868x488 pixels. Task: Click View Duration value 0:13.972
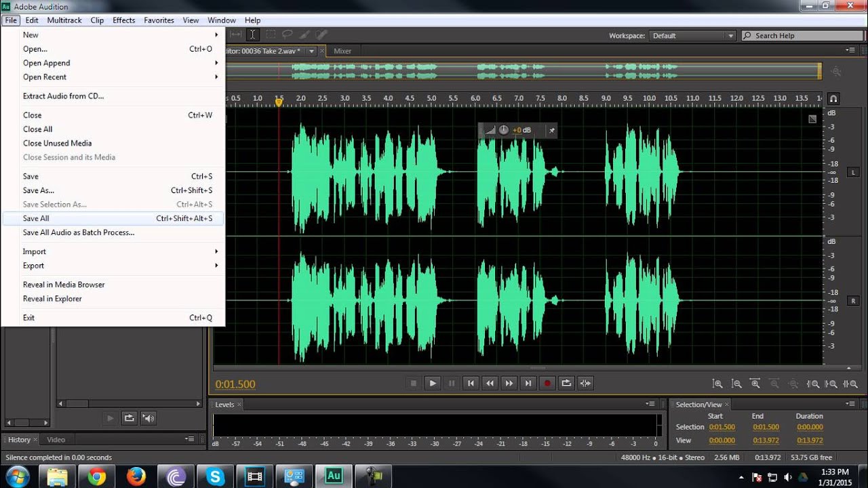(810, 441)
